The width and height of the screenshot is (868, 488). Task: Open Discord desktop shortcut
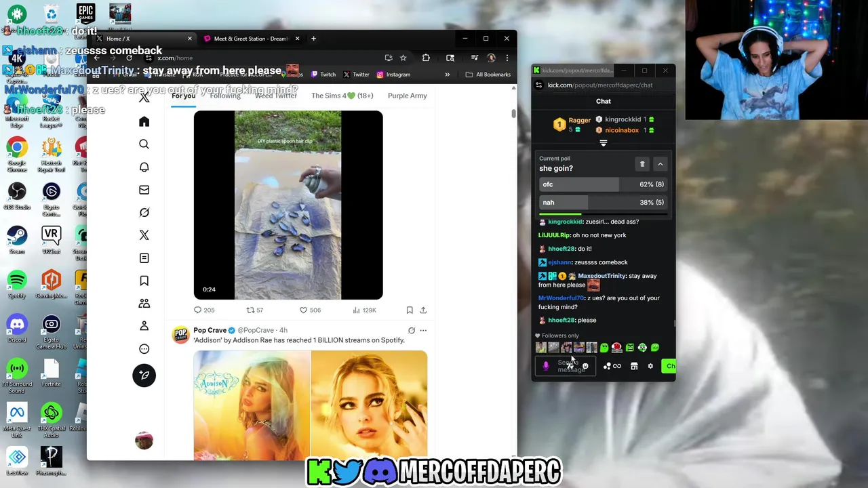point(17,328)
